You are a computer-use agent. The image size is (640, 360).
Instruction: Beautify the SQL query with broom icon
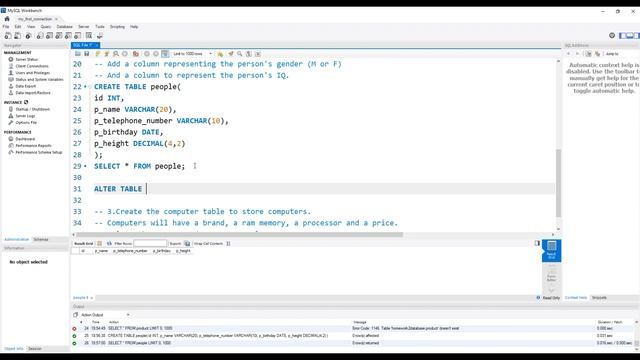pyautogui.click(x=231, y=54)
